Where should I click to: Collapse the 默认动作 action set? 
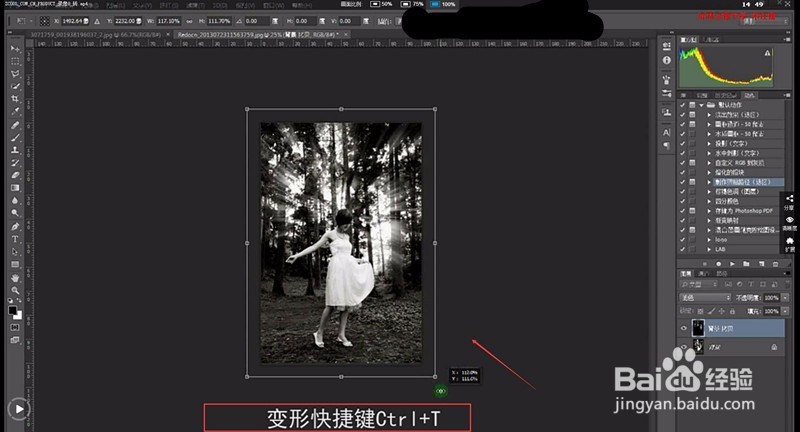click(x=702, y=105)
